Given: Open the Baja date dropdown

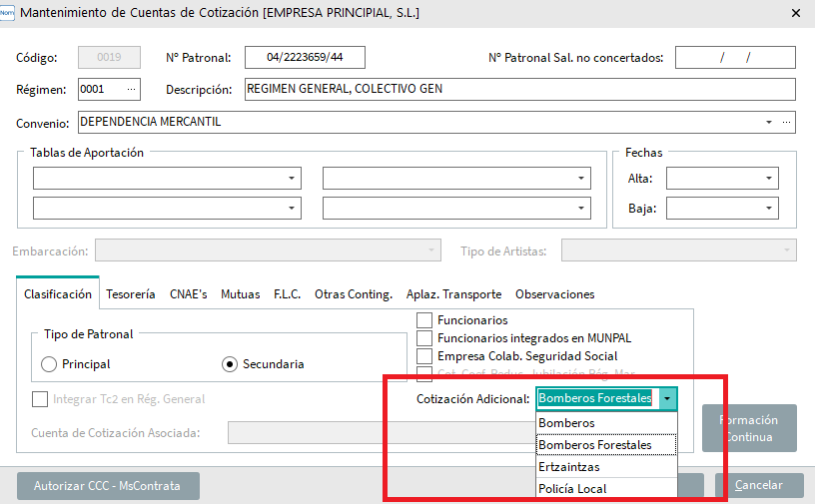Looking at the screenshot, I should pos(768,209).
